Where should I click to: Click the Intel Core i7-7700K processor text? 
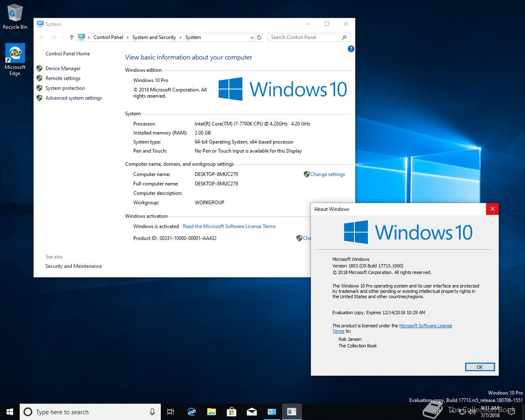click(252, 124)
